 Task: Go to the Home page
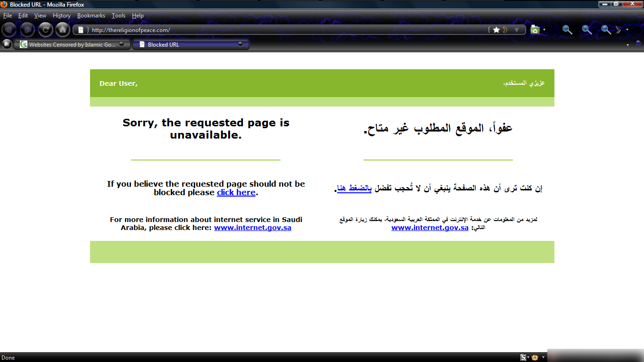click(x=63, y=30)
